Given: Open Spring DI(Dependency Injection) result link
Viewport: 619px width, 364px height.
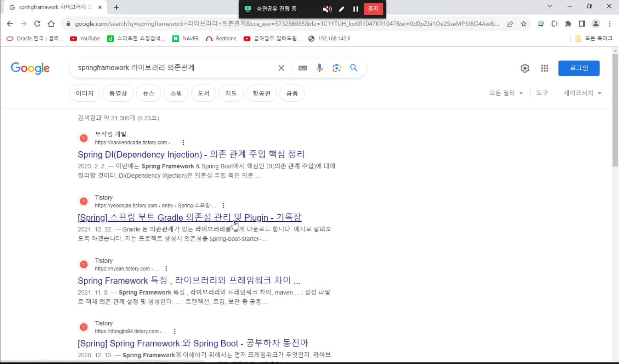Looking at the screenshot, I should click(191, 154).
